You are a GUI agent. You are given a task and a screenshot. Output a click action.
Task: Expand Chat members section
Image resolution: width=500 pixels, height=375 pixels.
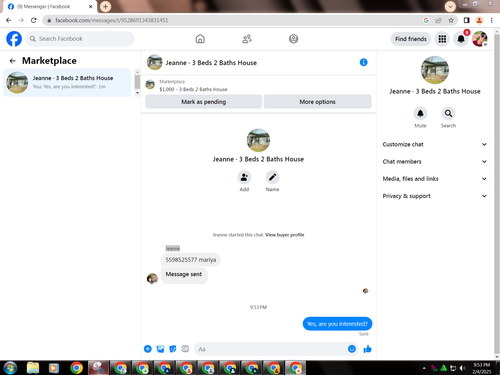434,161
